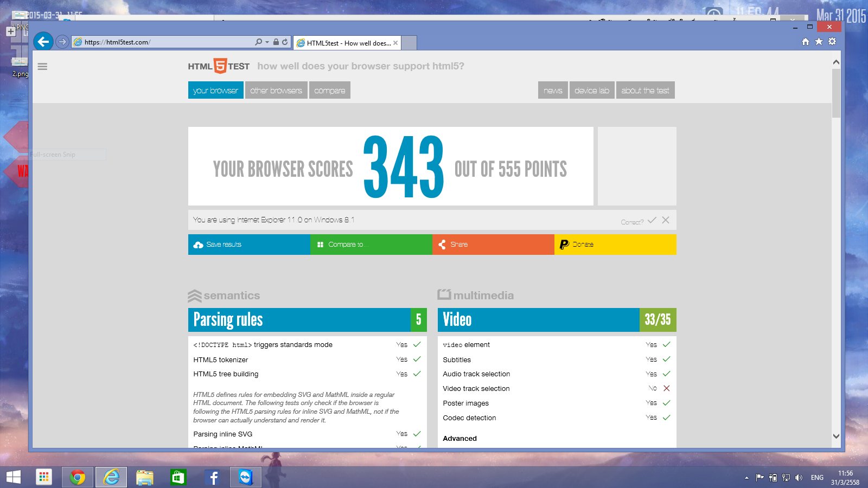Click the DOCTYPE triggers standards mode row
This screenshot has width=868, height=488.
pyautogui.click(x=308, y=345)
